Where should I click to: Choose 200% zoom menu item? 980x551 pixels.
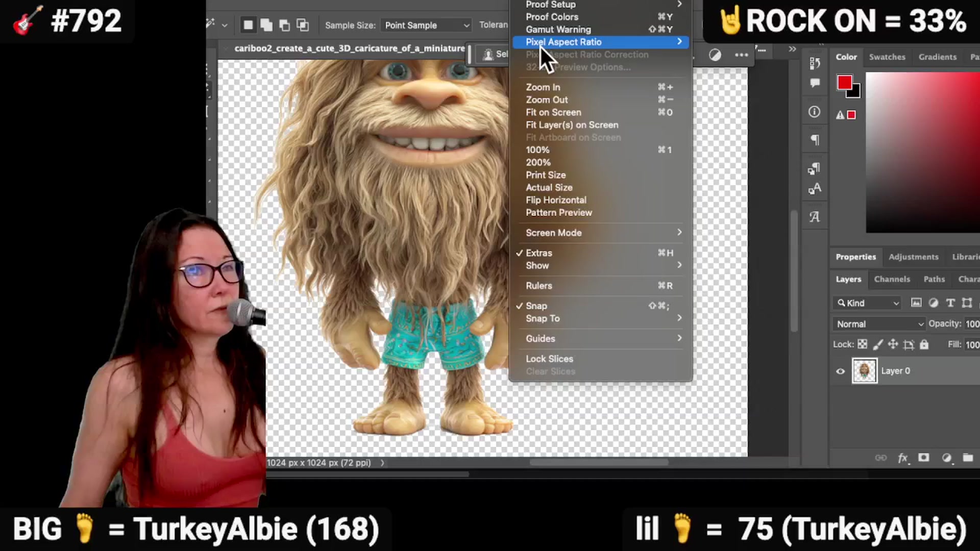tap(600, 162)
